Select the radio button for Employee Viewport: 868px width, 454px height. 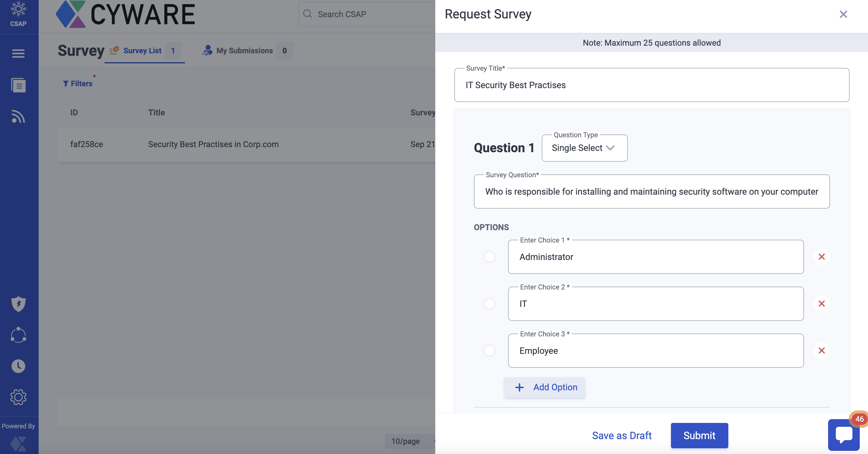490,351
